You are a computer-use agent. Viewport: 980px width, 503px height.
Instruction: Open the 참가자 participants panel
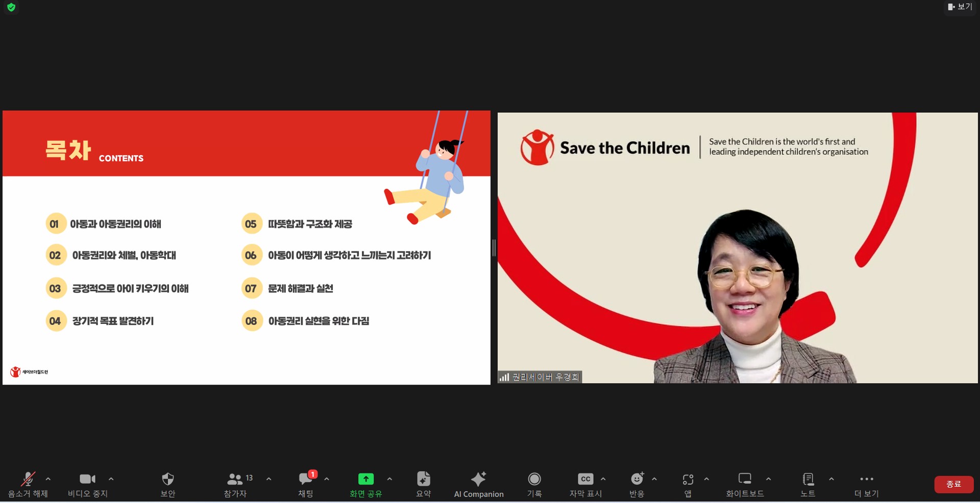235,485
